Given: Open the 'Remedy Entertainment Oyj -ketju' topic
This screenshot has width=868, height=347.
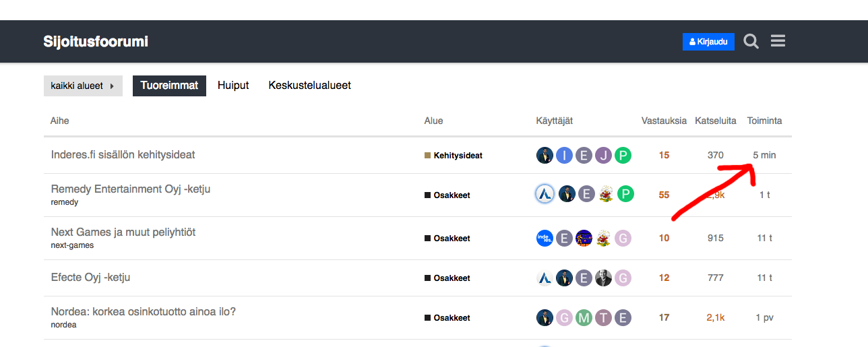Looking at the screenshot, I should coord(131,189).
